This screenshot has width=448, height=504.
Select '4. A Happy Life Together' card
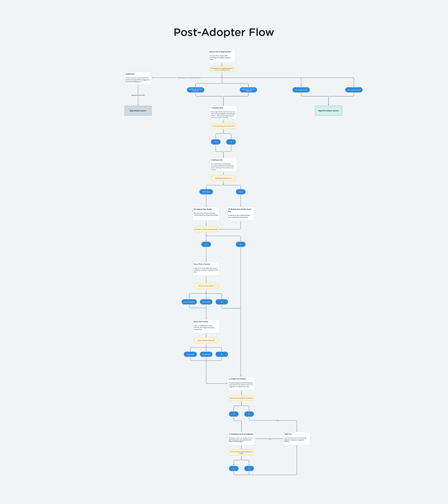pos(241,384)
